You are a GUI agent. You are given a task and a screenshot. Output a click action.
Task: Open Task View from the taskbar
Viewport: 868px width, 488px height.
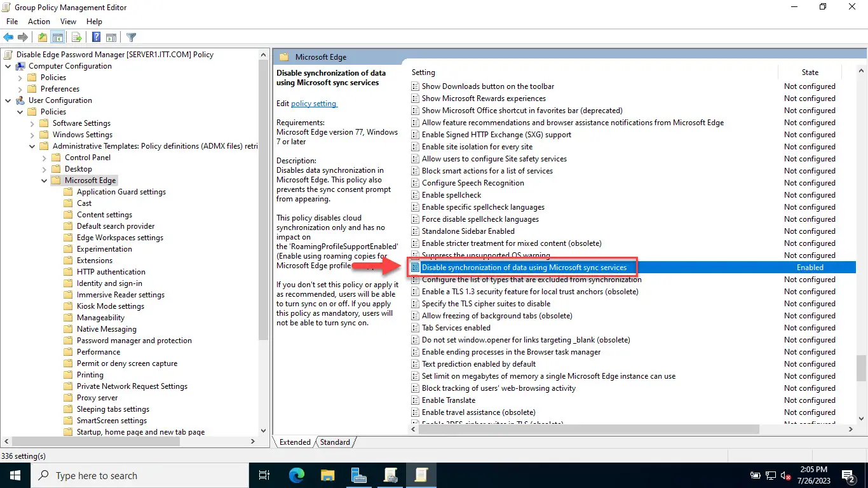tap(264, 475)
